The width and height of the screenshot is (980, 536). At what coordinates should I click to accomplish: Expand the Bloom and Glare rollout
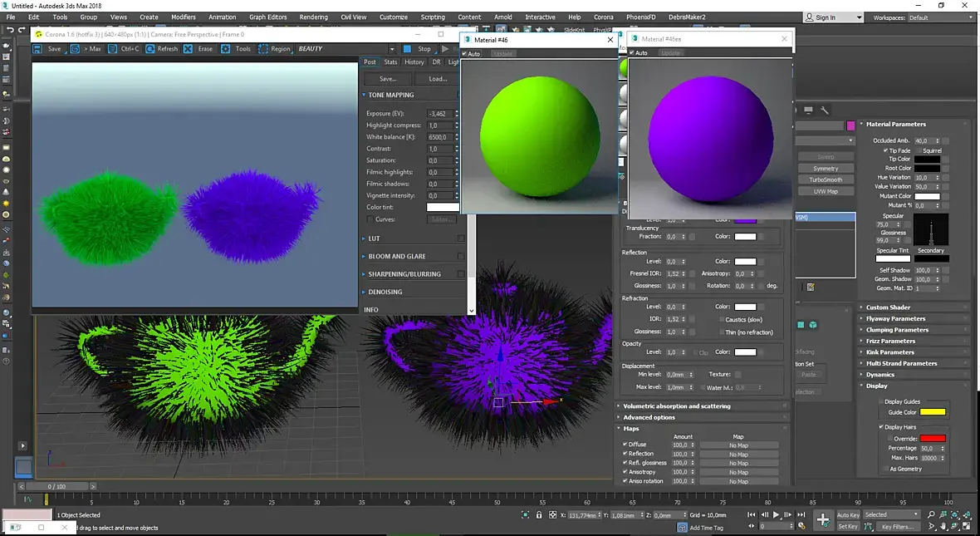[x=397, y=257]
